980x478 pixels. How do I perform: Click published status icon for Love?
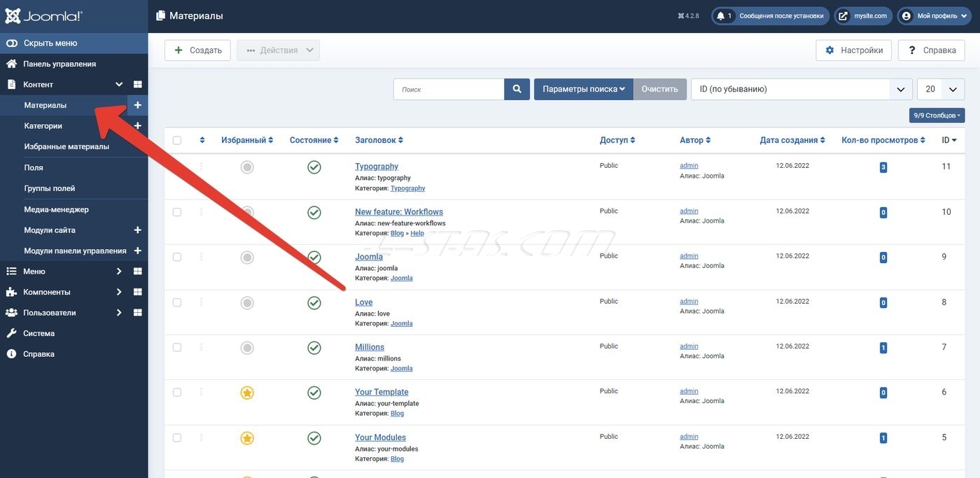(x=314, y=303)
